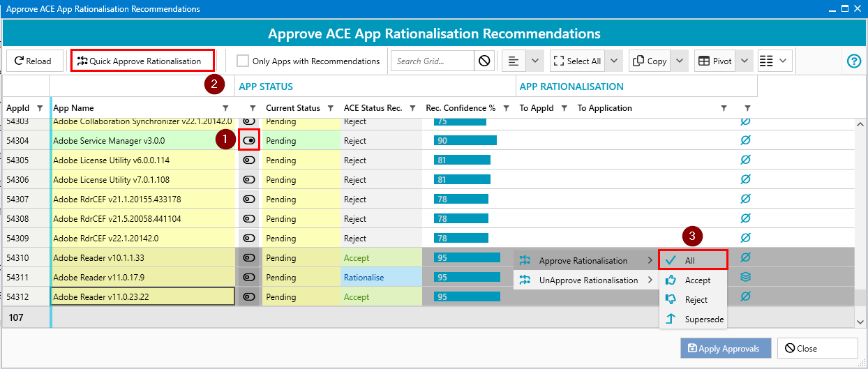Open filter for the last icon column

pos(747,108)
